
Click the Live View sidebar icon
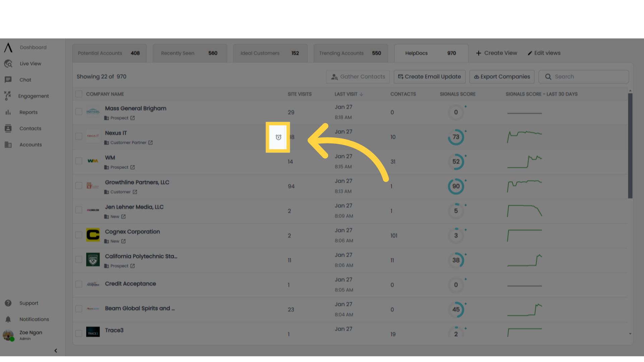pyautogui.click(x=8, y=64)
